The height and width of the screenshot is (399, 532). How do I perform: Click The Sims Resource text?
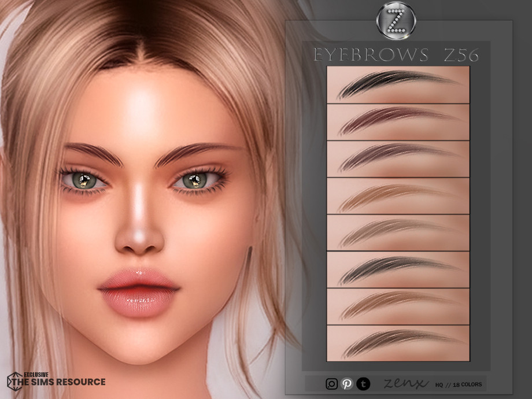(x=65, y=382)
